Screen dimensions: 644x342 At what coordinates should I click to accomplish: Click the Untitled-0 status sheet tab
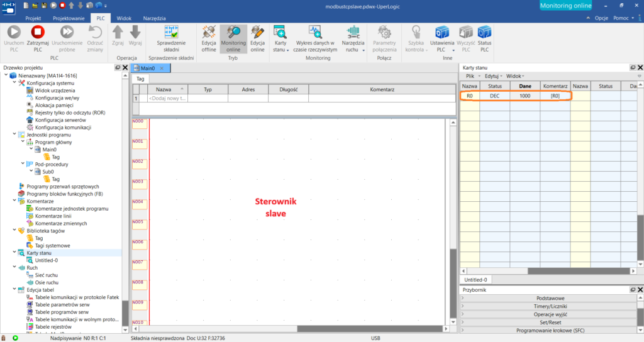475,280
